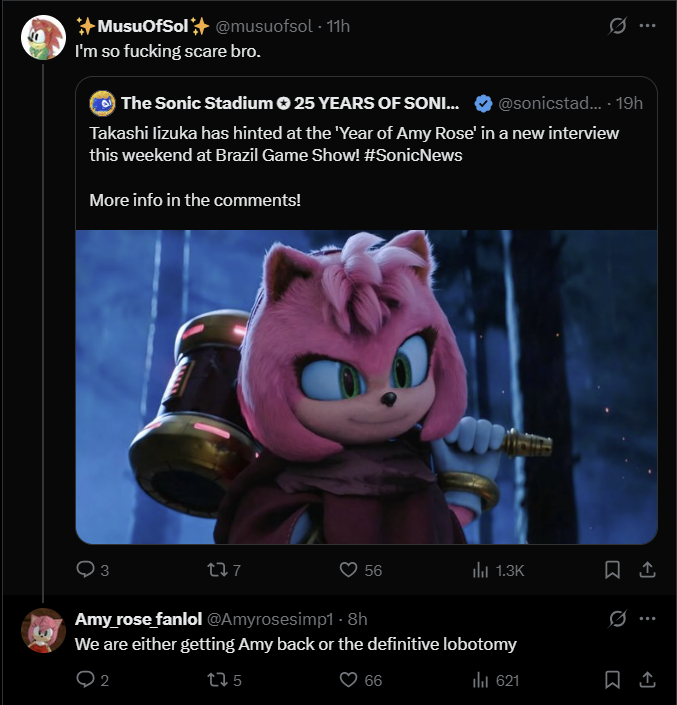Open more options on MusuOfSol's post
Viewport: 677px width, 705px height.
click(x=647, y=26)
